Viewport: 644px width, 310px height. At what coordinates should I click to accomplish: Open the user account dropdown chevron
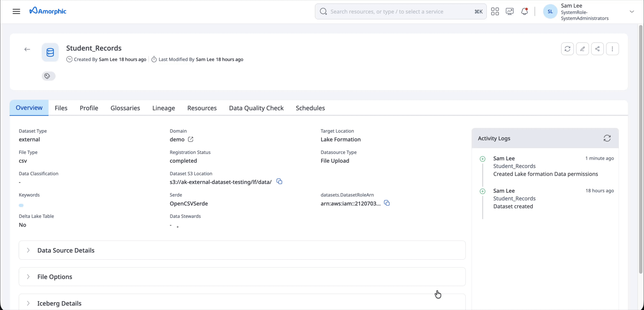(632, 12)
